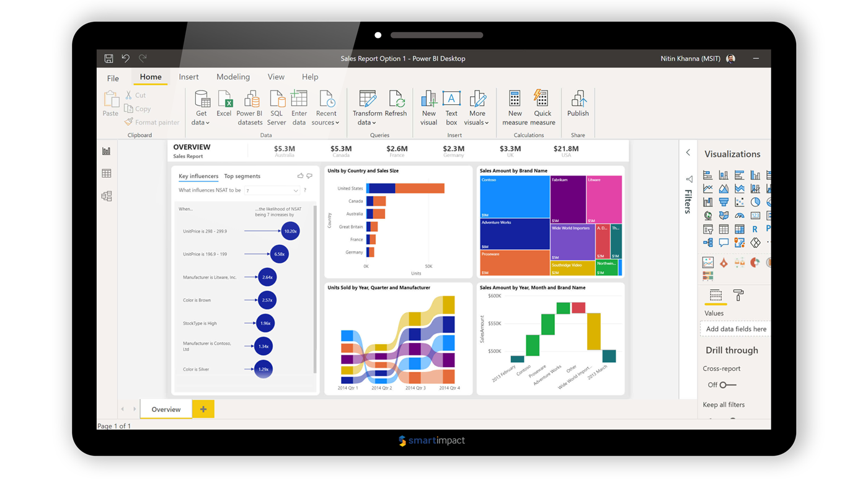Select the gauge visualization icon
The image size is (868, 488).
[740, 216]
